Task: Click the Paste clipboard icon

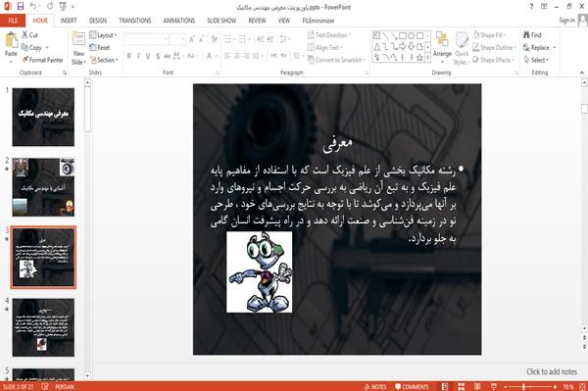Action: [x=11, y=40]
